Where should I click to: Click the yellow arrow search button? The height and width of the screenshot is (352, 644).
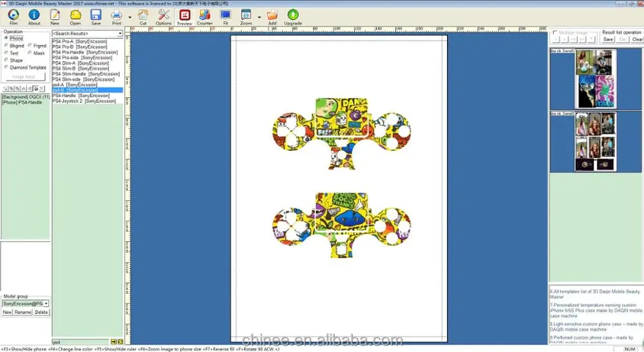click(113, 342)
